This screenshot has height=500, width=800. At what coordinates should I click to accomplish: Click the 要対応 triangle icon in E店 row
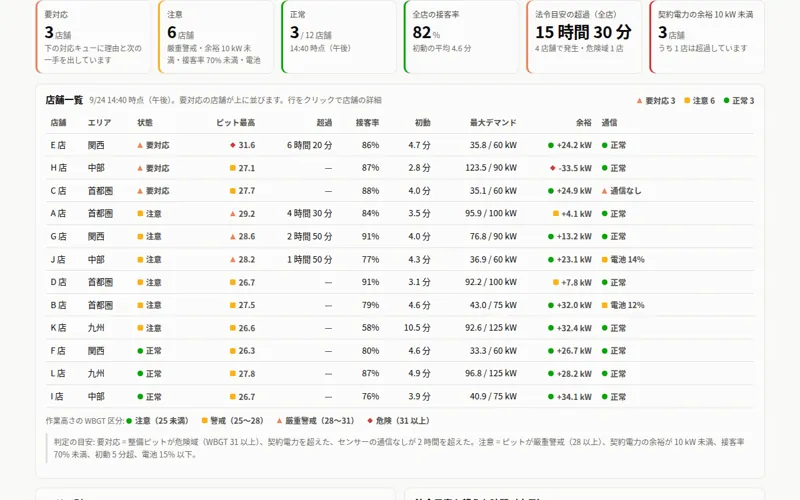[x=140, y=145]
